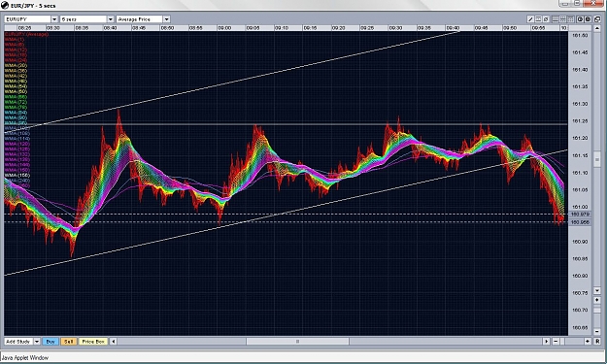This screenshot has width=607, height=364.
Task: Click the price axis scroll down arrow
Action: coord(597,290)
